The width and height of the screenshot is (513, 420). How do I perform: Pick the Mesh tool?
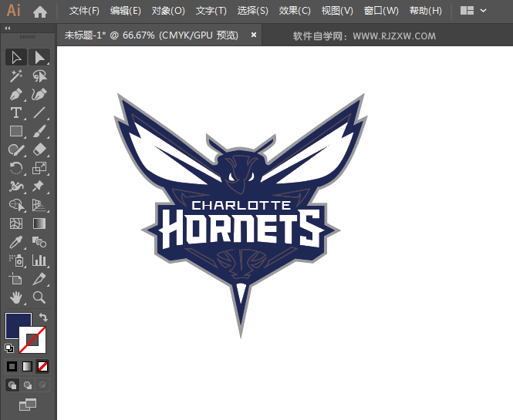[x=16, y=223]
